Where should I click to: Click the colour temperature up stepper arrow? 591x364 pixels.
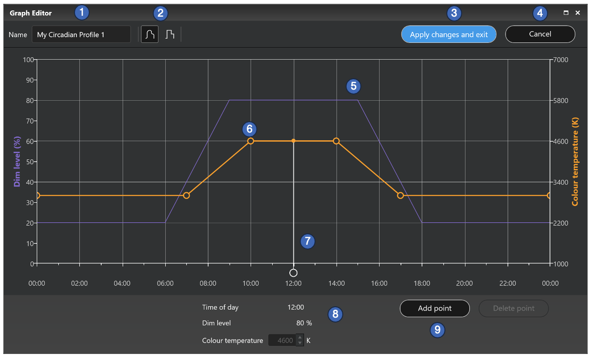pos(300,337)
